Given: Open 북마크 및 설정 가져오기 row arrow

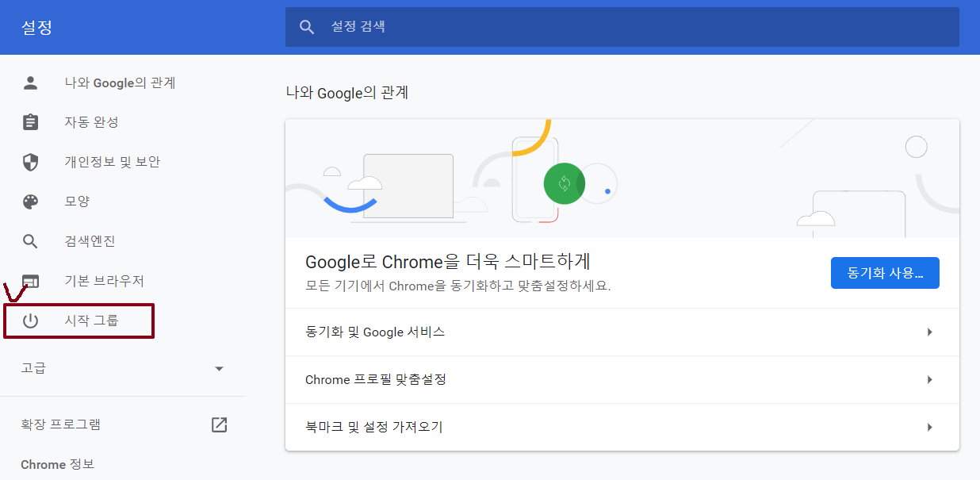Looking at the screenshot, I should (x=930, y=428).
